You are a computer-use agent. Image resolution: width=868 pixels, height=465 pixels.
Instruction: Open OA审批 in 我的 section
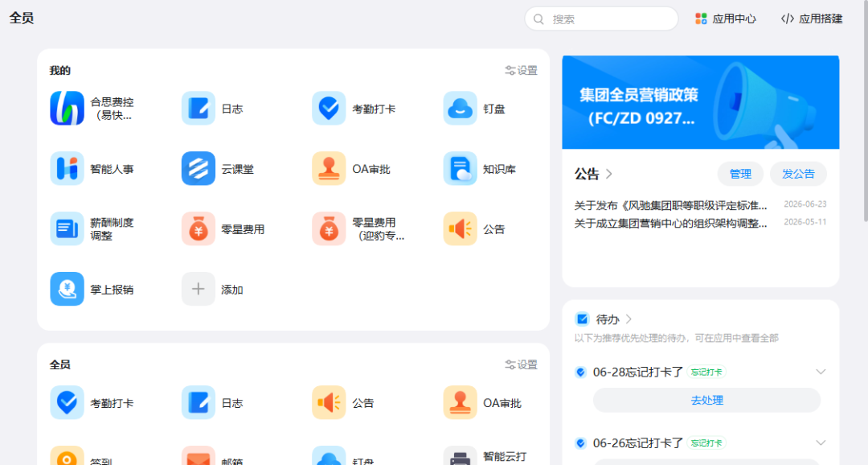click(x=329, y=168)
